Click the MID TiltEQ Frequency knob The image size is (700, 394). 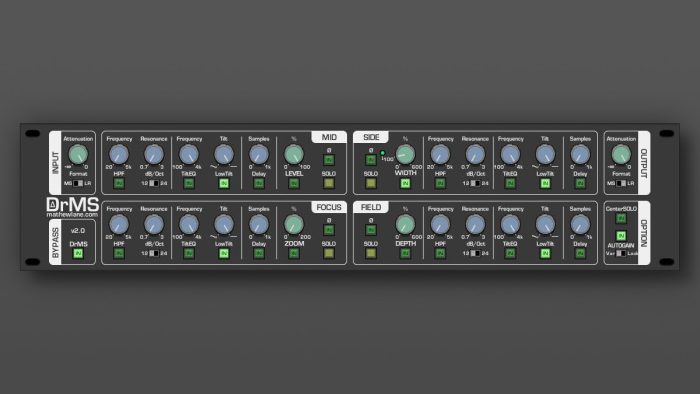[x=189, y=154]
